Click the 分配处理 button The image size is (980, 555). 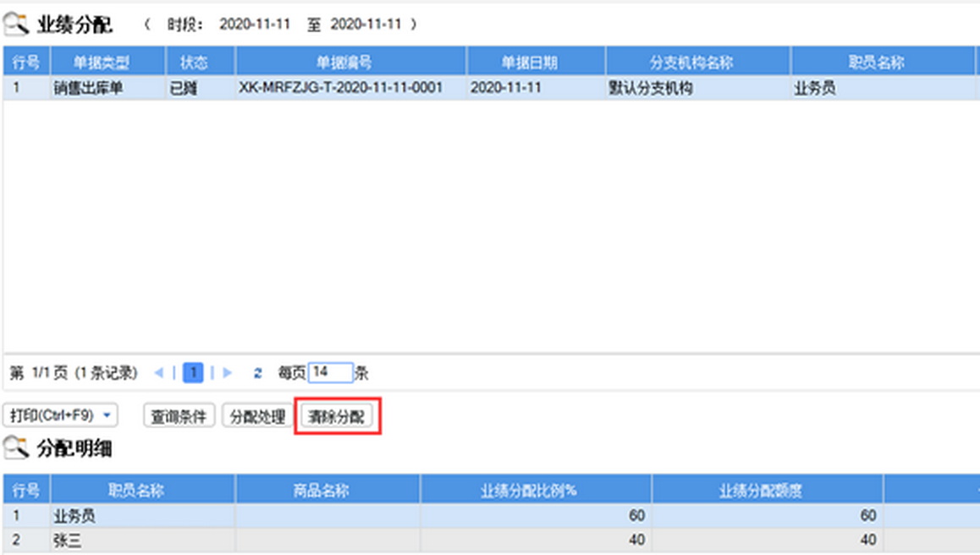click(257, 416)
